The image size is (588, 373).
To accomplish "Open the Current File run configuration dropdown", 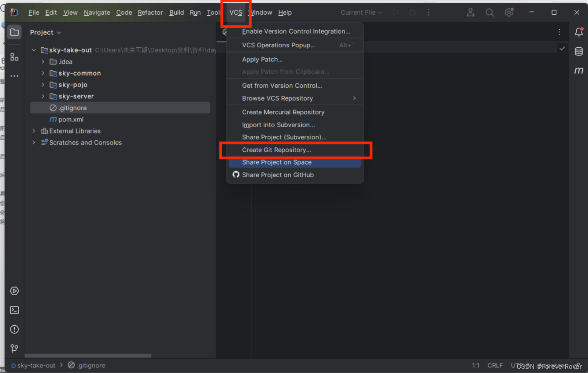I will pyautogui.click(x=361, y=12).
